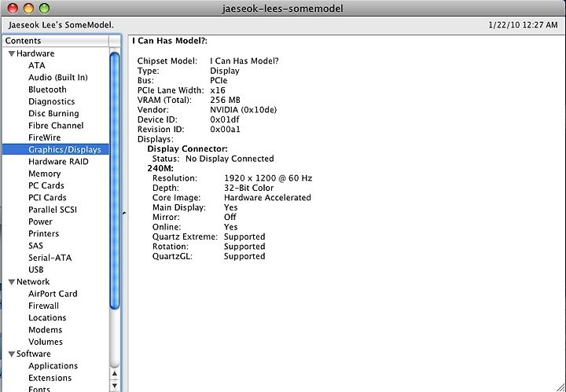Select ATA in the Hardware list

37,66
